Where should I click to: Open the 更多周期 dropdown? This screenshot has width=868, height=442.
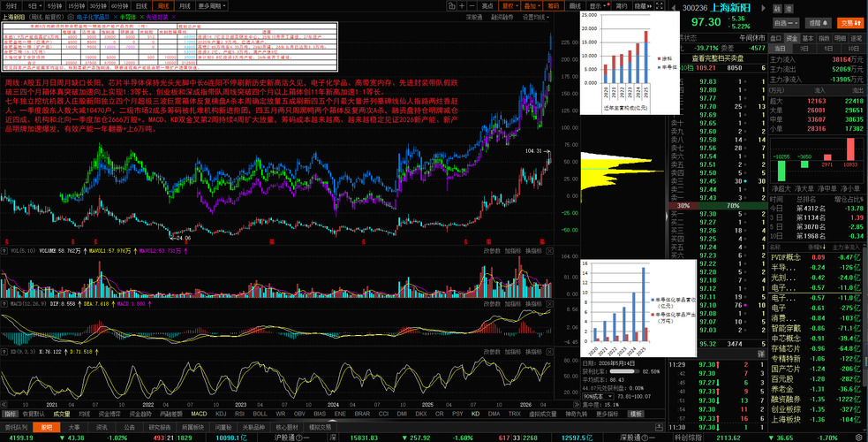pyautogui.click(x=212, y=5)
